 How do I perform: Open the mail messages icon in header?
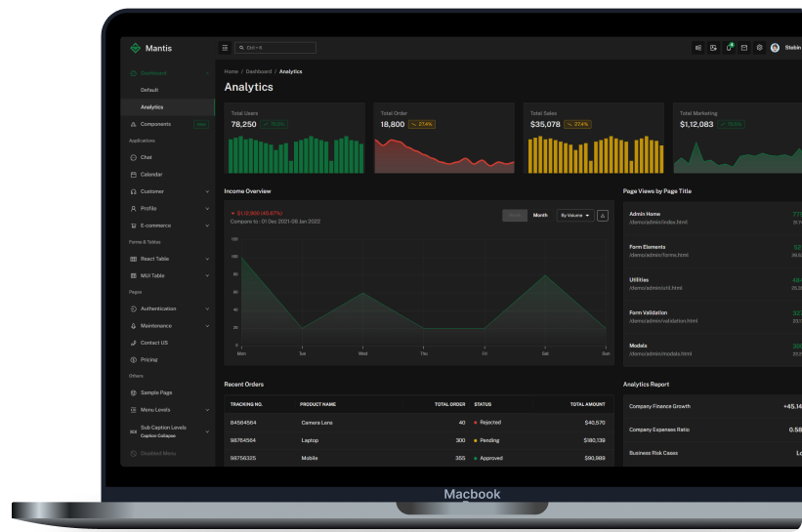743,48
